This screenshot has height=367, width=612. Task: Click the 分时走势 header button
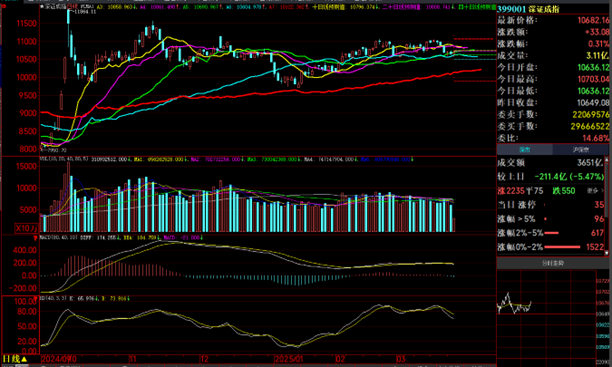[553, 263]
